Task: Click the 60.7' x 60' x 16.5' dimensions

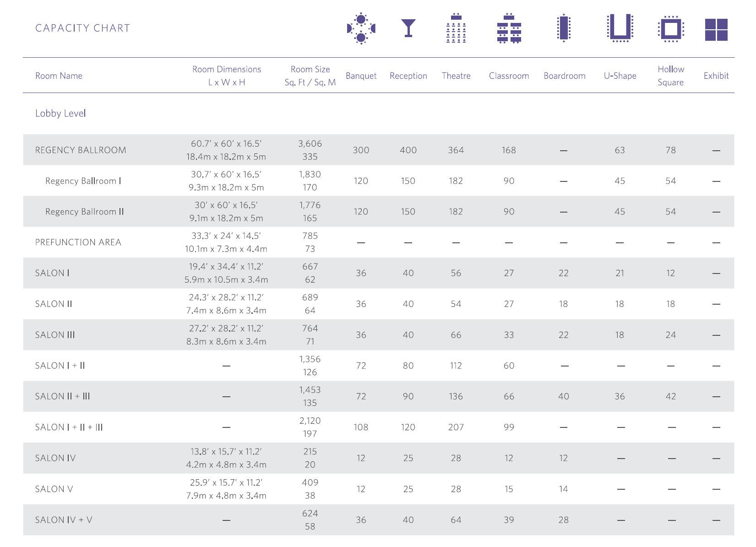Action: coord(226,143)
